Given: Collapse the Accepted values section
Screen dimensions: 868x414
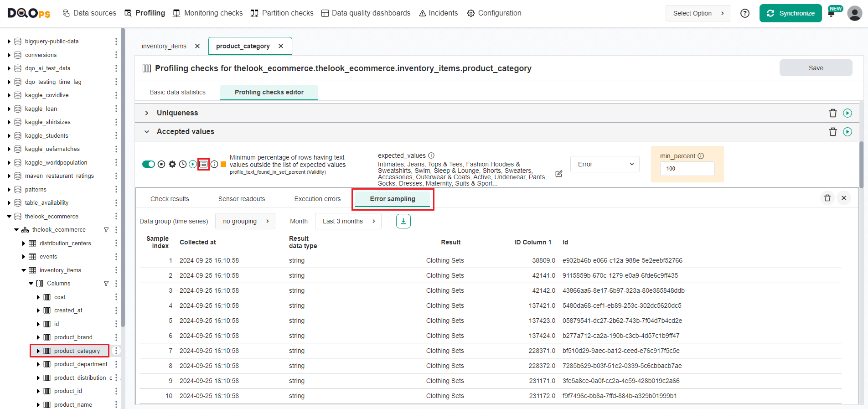Looking at the screenshot, I should click(x=147, y=132).
